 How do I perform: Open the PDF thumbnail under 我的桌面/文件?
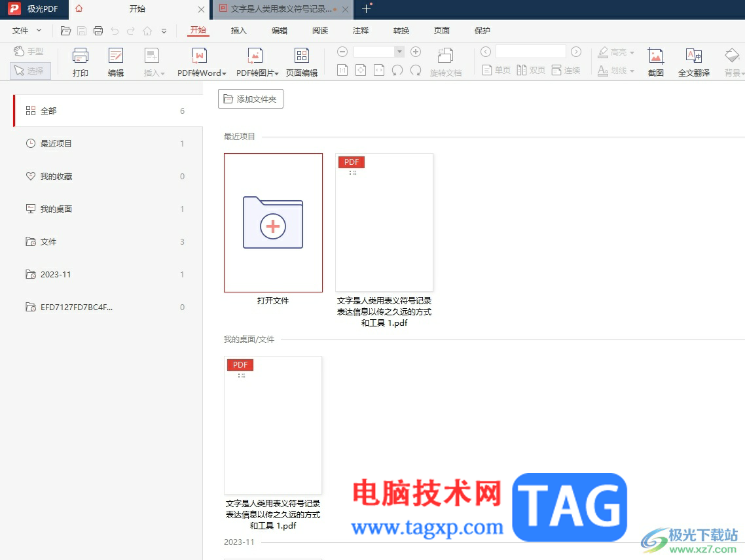[273, 425]
